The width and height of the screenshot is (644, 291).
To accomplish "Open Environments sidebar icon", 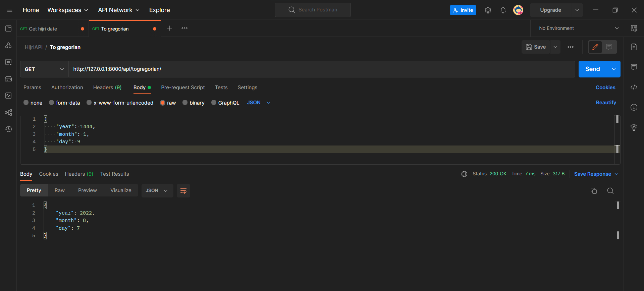I will click(x=8, y=62).
